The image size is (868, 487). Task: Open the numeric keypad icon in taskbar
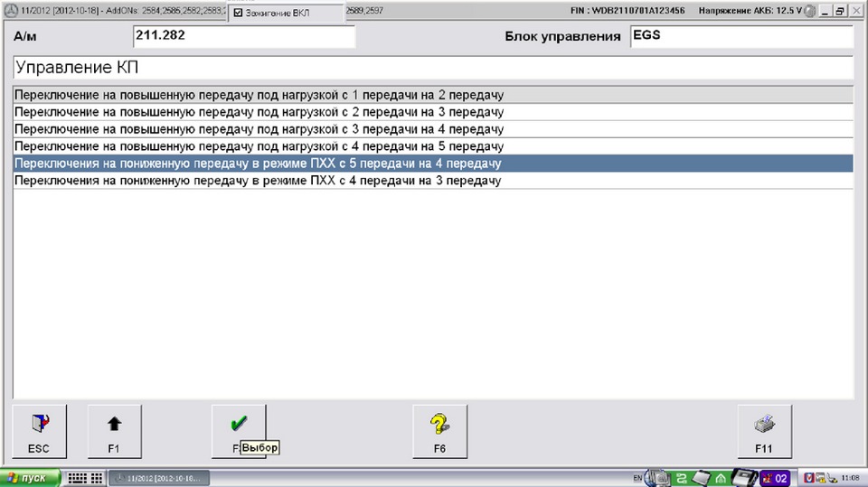(97, 478)
